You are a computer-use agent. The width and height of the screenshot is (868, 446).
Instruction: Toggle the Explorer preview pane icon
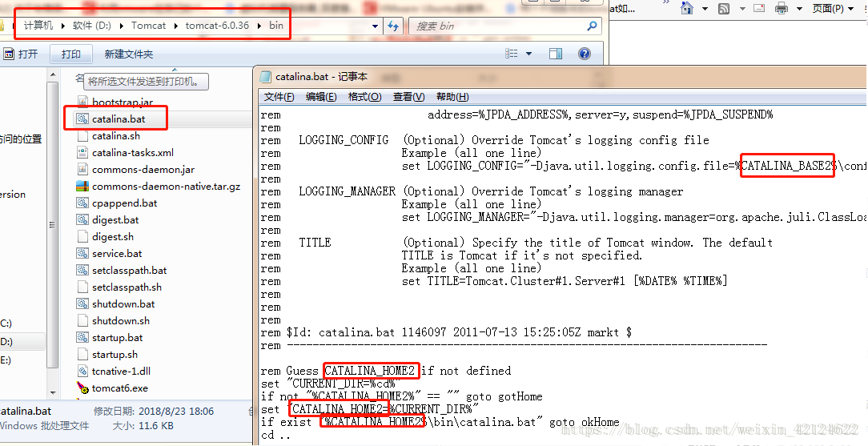tap(555, 54)
